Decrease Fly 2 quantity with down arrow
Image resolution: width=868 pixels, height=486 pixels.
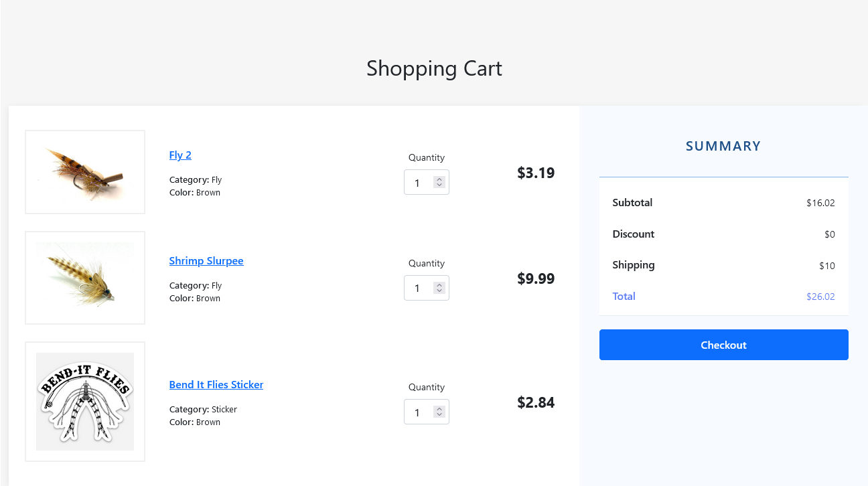pos(439,185)
